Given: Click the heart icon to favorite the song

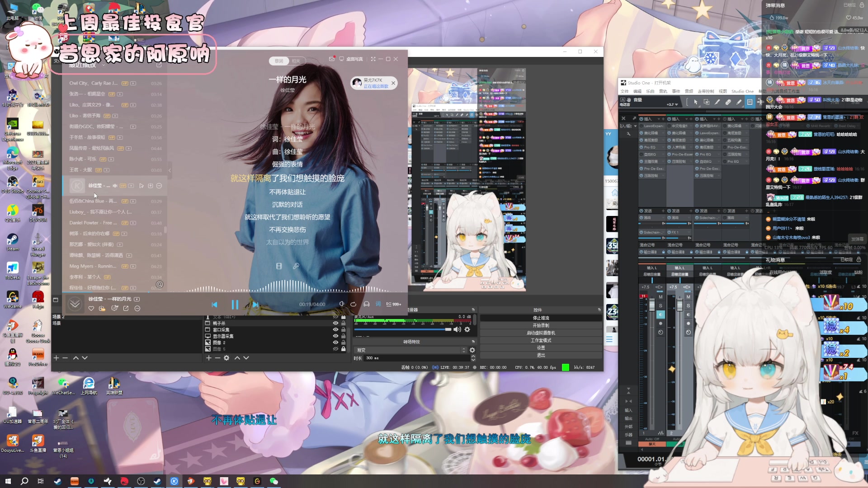Looking at the screenshot, I should pos(91,309).
